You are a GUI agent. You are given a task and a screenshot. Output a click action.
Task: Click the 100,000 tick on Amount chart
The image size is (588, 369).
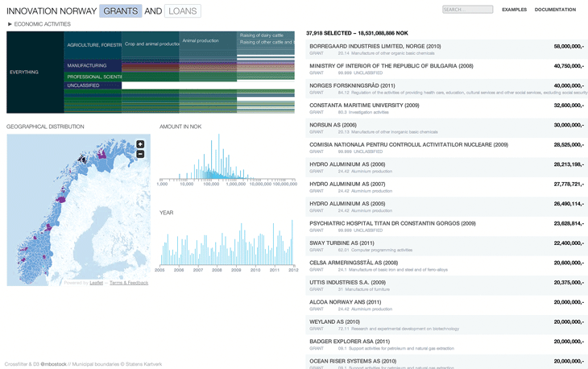(x=211, y=184)
